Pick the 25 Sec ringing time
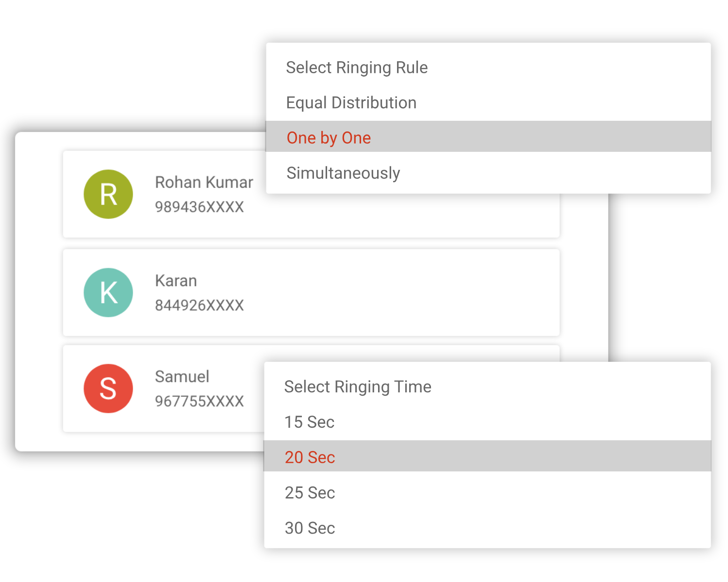 pyautogui.click(x=310, y=493)
